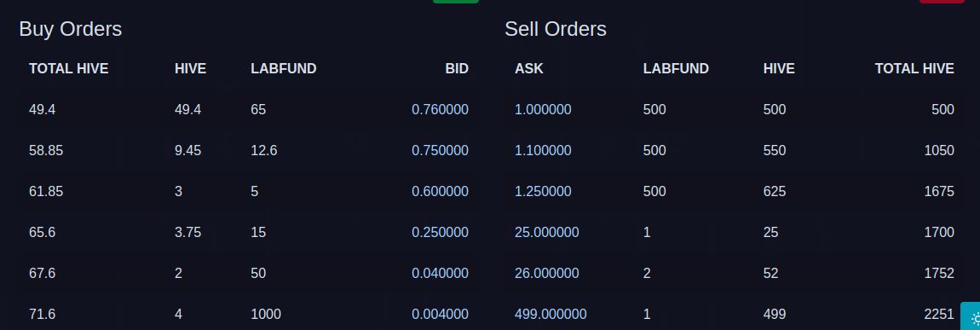Pick the 0.600000 bid price
The height and width of the screenshot is (330, 980).
[440, 191]
